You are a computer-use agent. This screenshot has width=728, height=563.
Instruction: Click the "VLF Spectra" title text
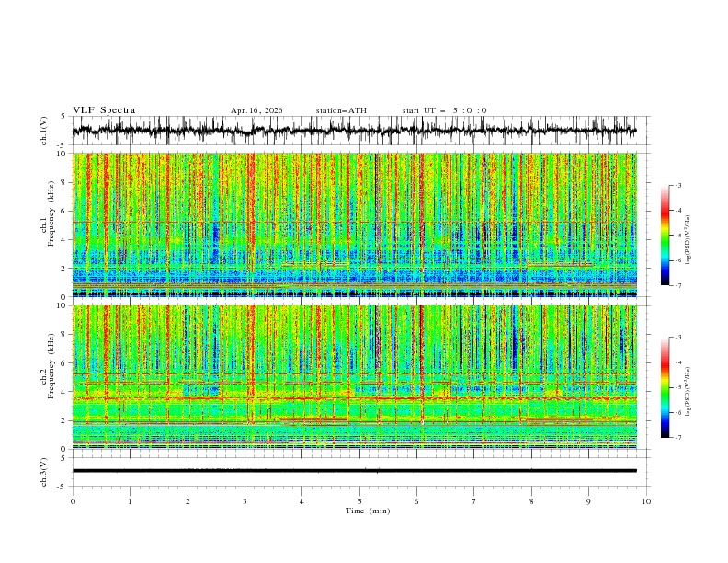pos(104,110)
